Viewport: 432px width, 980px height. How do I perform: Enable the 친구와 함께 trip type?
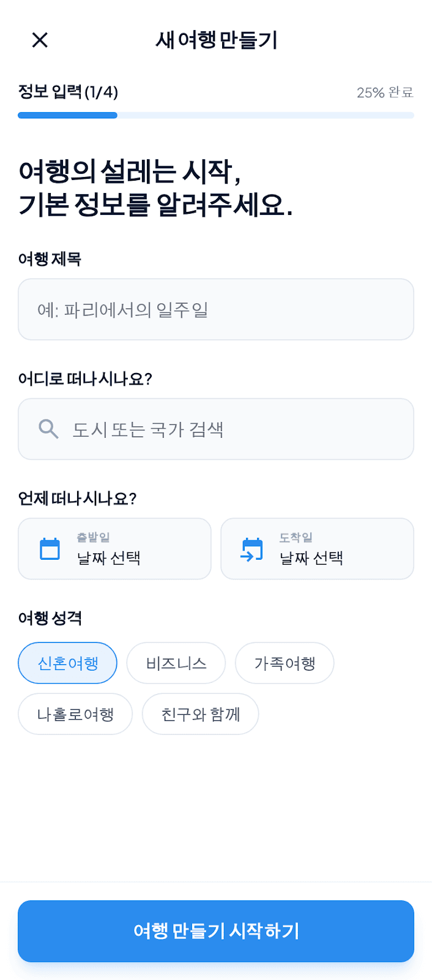200,714
